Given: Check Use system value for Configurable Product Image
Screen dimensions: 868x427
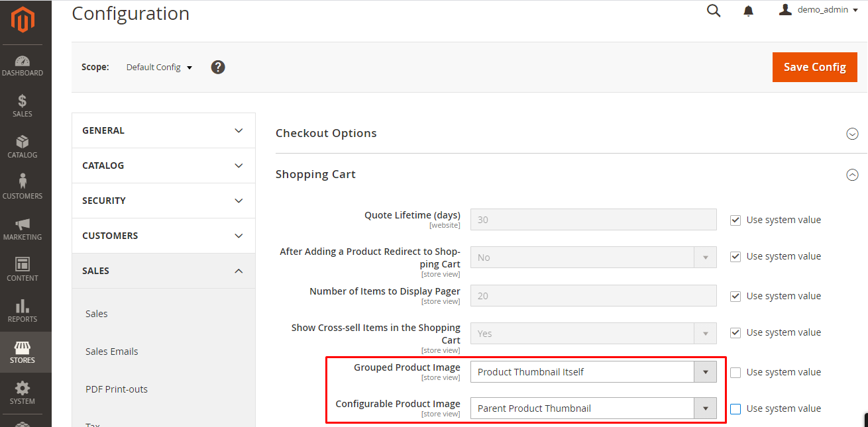Looking at the screenshot, I should tap(735, 409).
